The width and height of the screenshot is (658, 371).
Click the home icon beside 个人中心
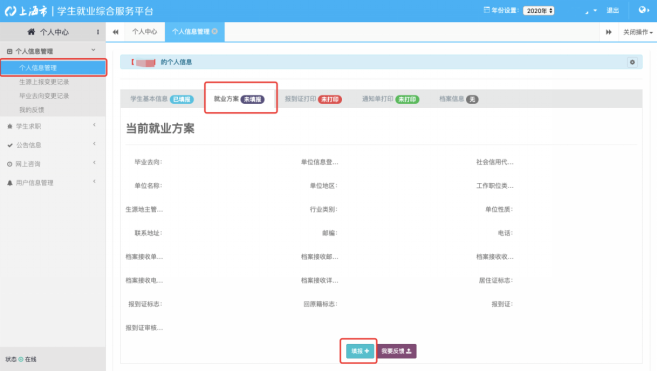pos(31,32)
